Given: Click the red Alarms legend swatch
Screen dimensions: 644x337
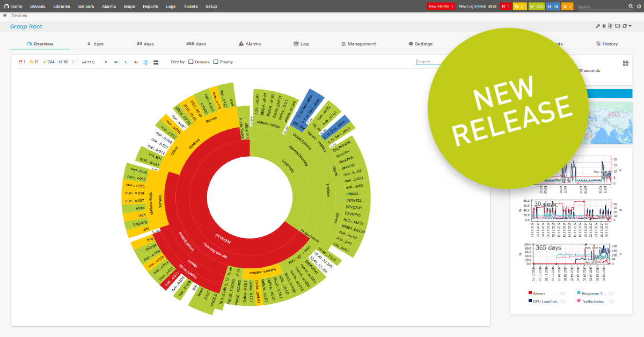Looking at the screenshot, I should [529, 293].
